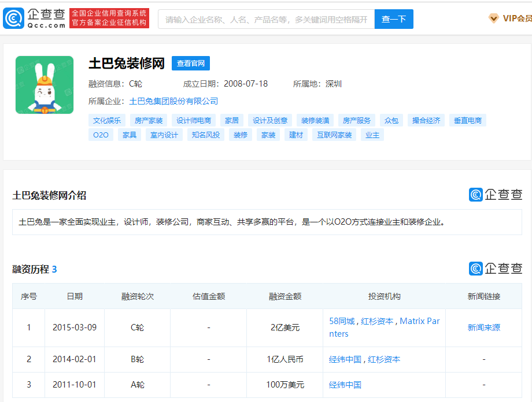Click the VIP会员 diamond icon
Screen dimensions: 532x402
pos(493,18)
